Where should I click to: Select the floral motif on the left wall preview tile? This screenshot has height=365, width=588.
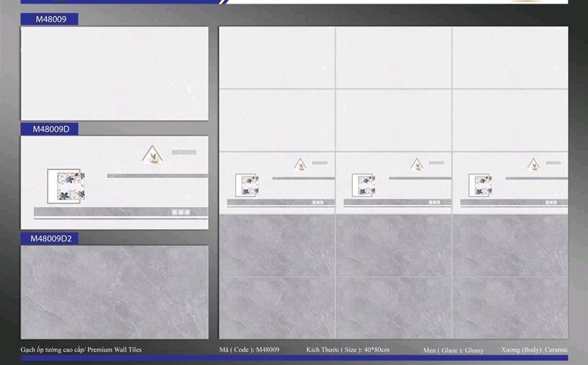click(x=247, y=185)
